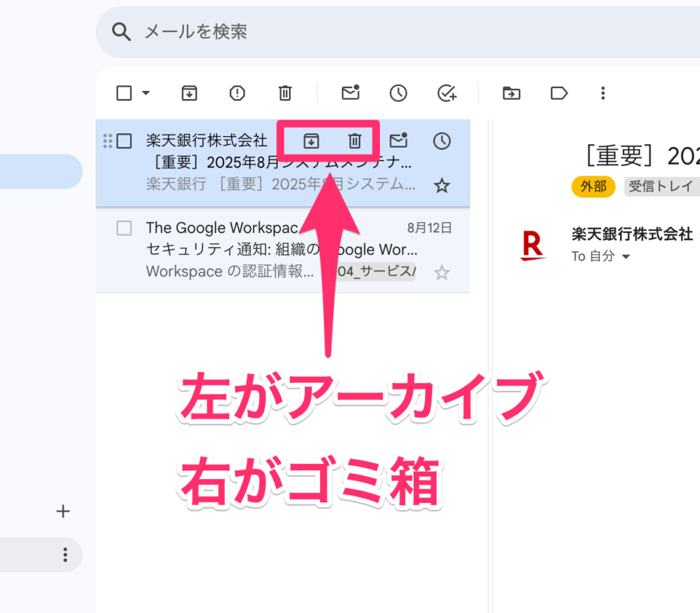Click toolbar Mark as unread icon
This screenshot has width=700, height=613.
(x=351, y=92)
